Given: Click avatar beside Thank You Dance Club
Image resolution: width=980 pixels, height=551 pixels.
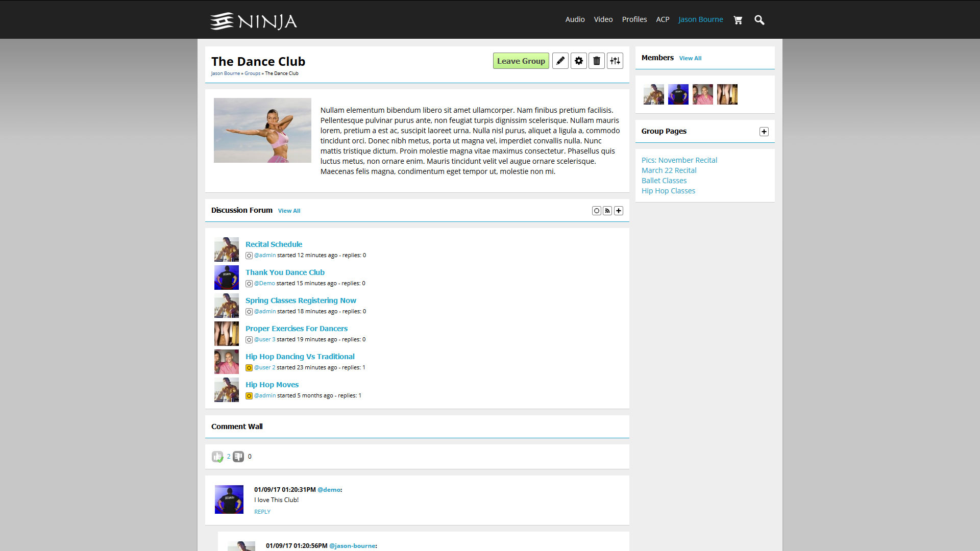Looking at the screenshot, I should click(227, 278).
